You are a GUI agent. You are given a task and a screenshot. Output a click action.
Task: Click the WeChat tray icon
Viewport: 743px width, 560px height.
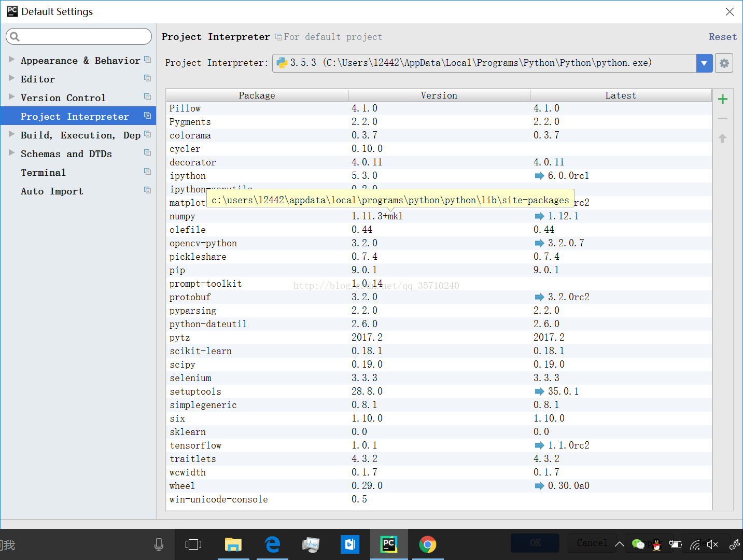(638, 544)
